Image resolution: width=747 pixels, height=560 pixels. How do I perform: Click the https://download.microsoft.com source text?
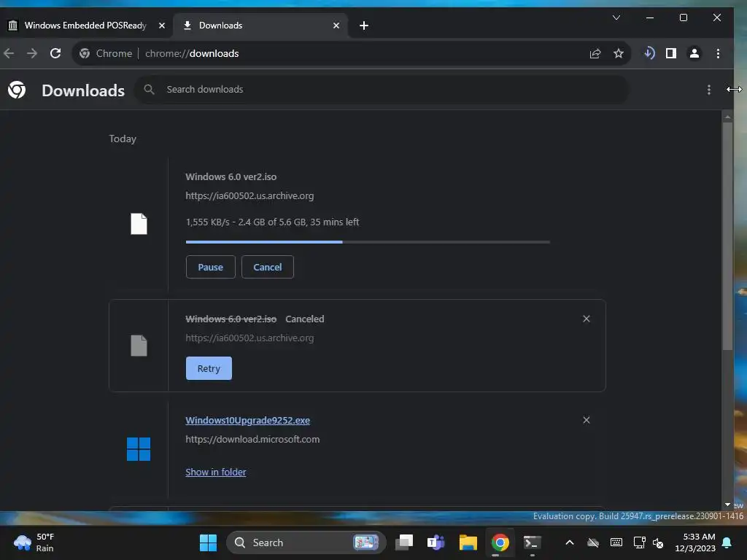(x=252, y=439)
